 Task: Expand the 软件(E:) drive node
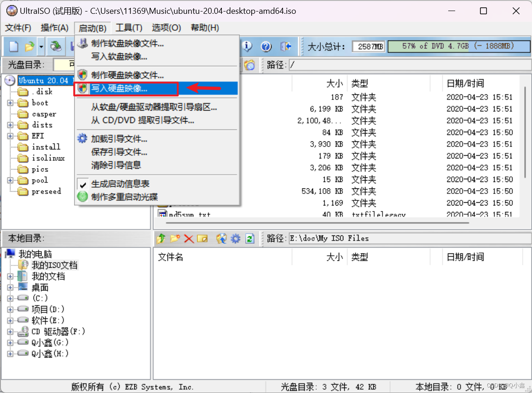pyautogui.click(x=10, y=321)
